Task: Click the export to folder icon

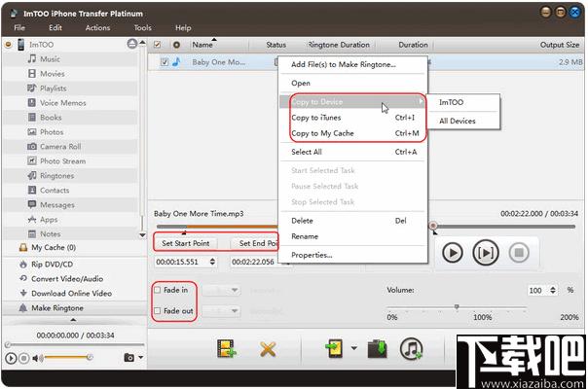Action: tap(378, 348)
